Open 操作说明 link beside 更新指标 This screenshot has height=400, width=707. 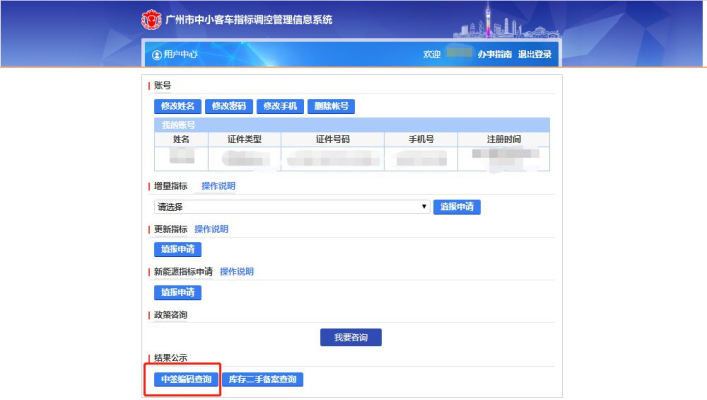coord(211,229)
